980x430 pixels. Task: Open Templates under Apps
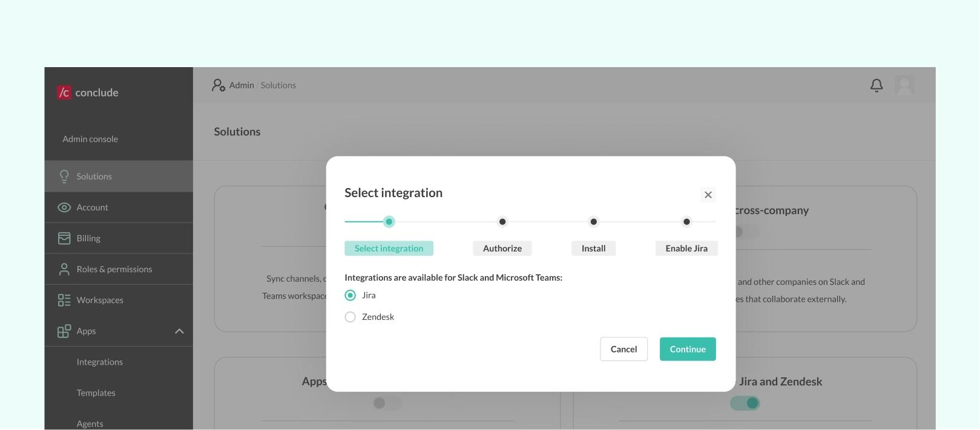point(96,393)
